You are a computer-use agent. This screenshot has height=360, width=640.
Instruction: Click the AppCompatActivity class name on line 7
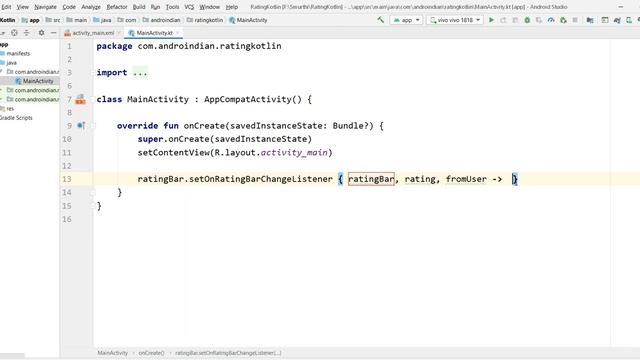point(247,99)
